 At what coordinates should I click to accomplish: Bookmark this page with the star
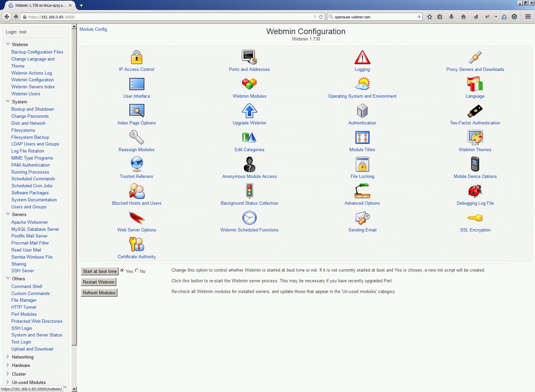tap(430, 17)
